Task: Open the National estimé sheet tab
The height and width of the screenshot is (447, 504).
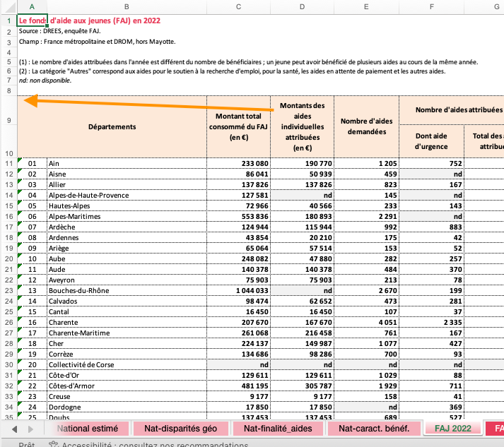Action: click(x=88, y=428)
